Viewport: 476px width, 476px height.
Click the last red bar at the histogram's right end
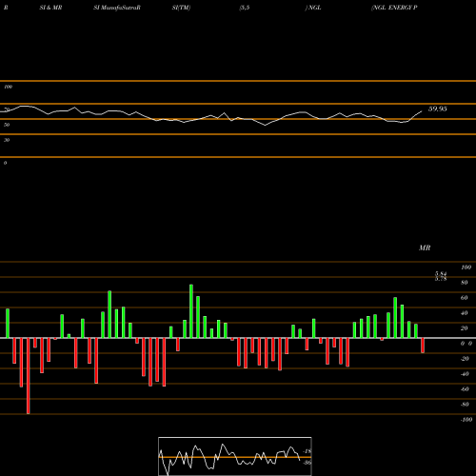423,346
